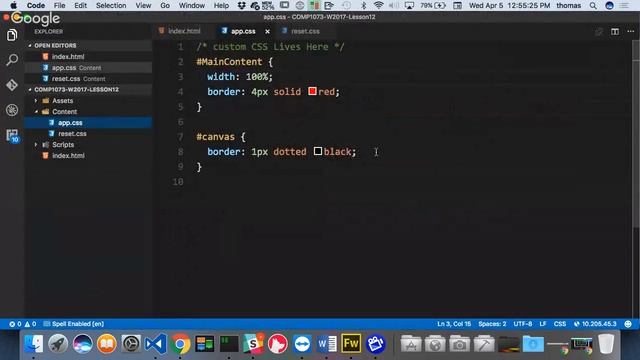
Task: Open app.css in Content folder
Action: (x=70, y=122)
